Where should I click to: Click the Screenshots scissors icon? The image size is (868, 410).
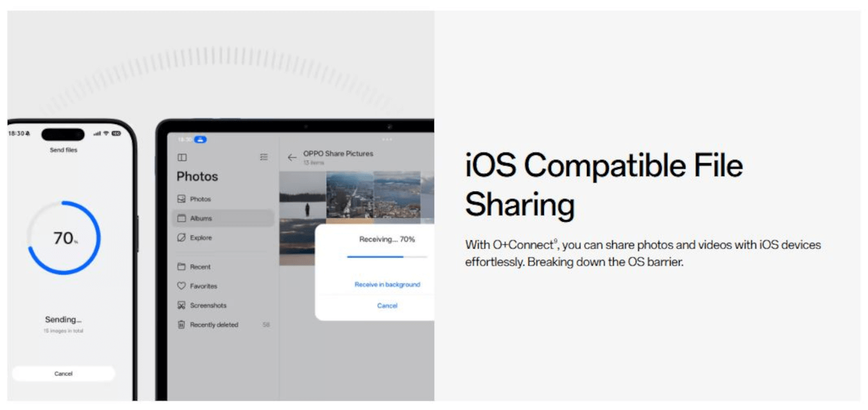(x=181, y=305)
